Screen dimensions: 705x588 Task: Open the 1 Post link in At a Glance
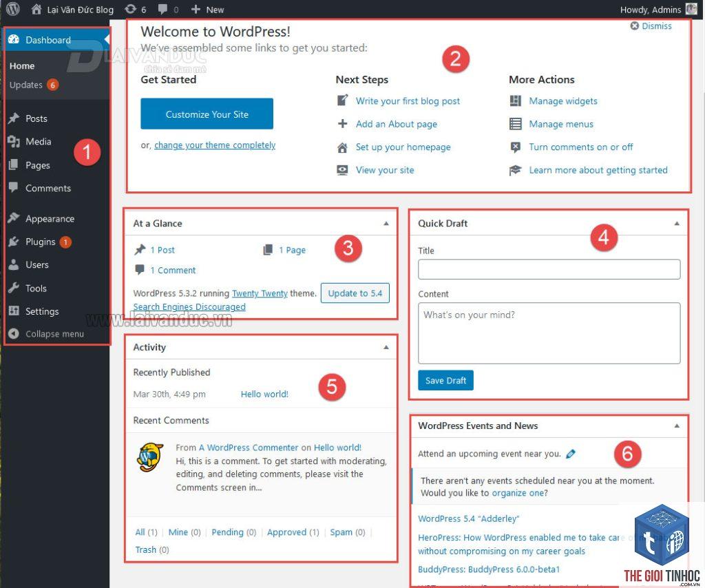pyautogui.click(x=162, y=250)
